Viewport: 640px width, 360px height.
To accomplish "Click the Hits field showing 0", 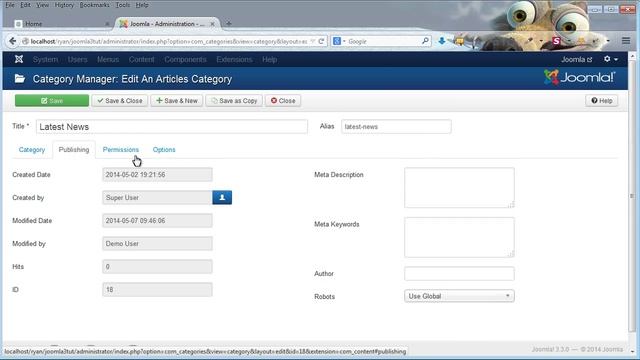I will point(157,267).
